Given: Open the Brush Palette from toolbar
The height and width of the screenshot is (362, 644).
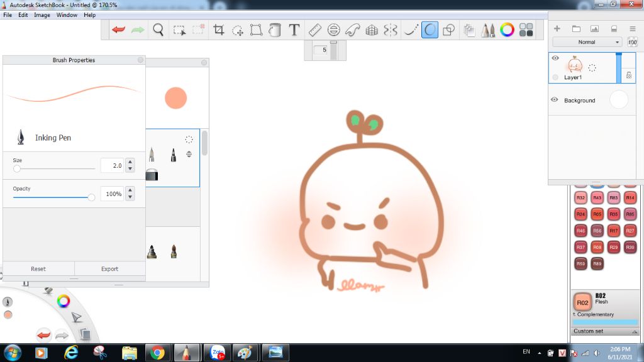Looking at the screenshot, I should pyautogui.click(x=488, y=30).
